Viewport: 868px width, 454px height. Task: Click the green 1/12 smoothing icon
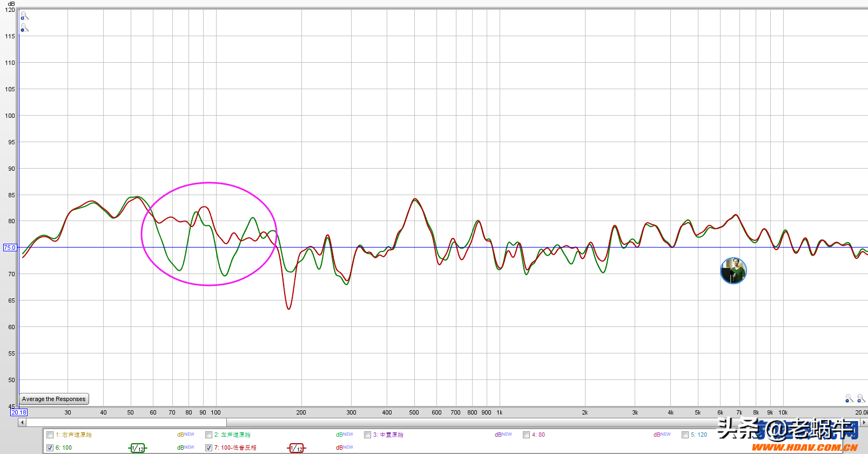(x=138, y=448)
